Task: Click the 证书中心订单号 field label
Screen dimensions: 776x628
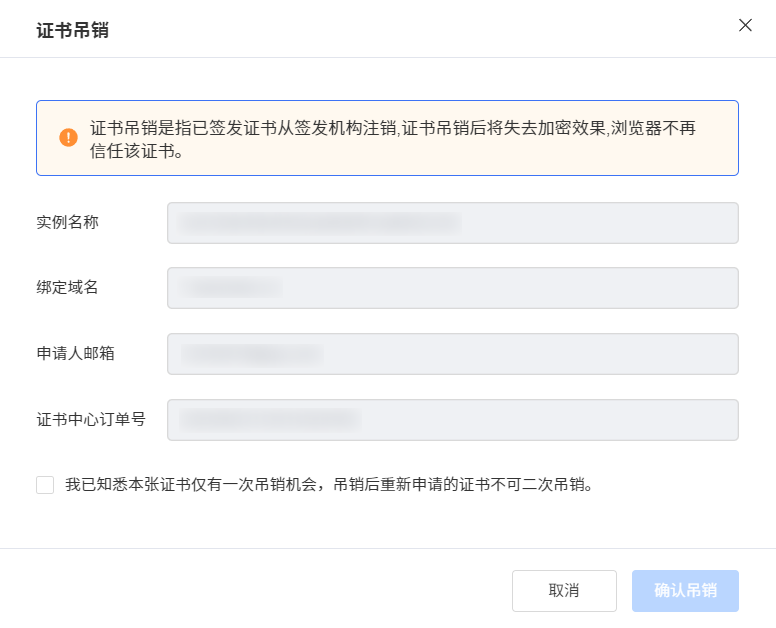Action: tap(91, 419)
